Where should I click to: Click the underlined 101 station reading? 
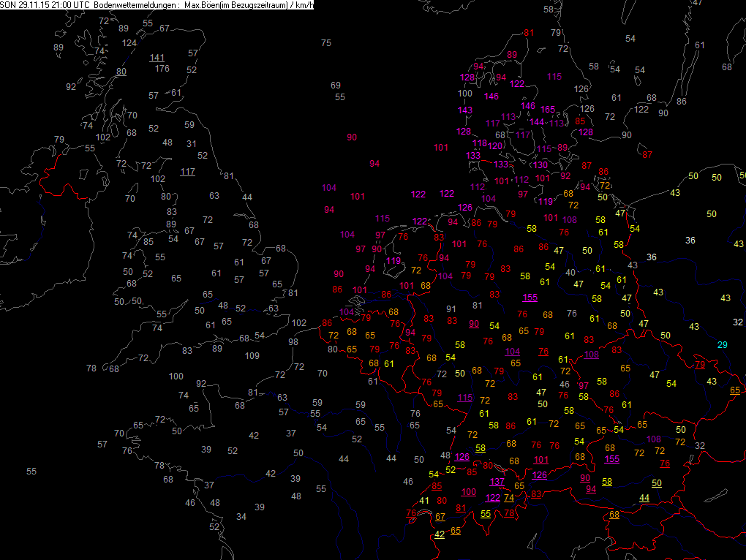pos(541,460)
